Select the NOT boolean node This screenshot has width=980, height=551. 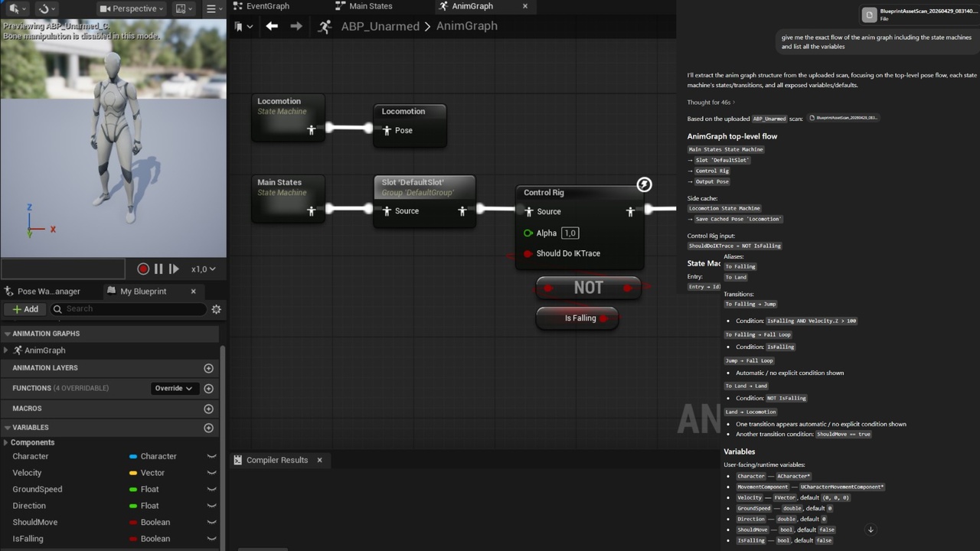pos(588,288)
